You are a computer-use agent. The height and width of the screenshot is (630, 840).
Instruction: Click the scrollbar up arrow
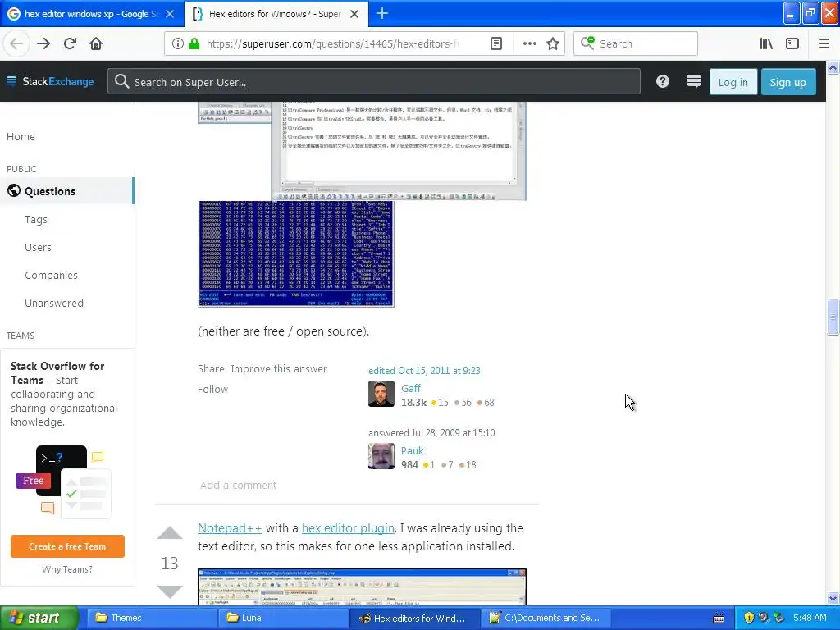click(x=833, y=67)
